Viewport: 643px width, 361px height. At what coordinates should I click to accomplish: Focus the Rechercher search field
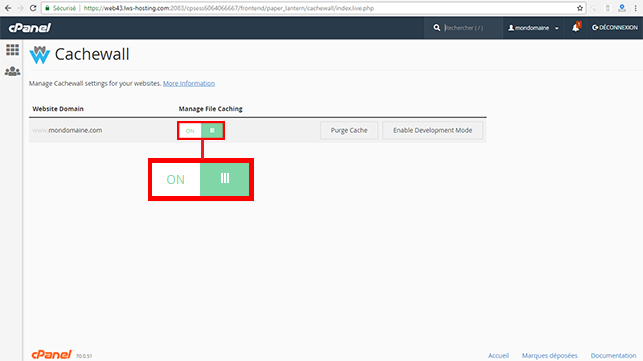click(x=472, y=27)
